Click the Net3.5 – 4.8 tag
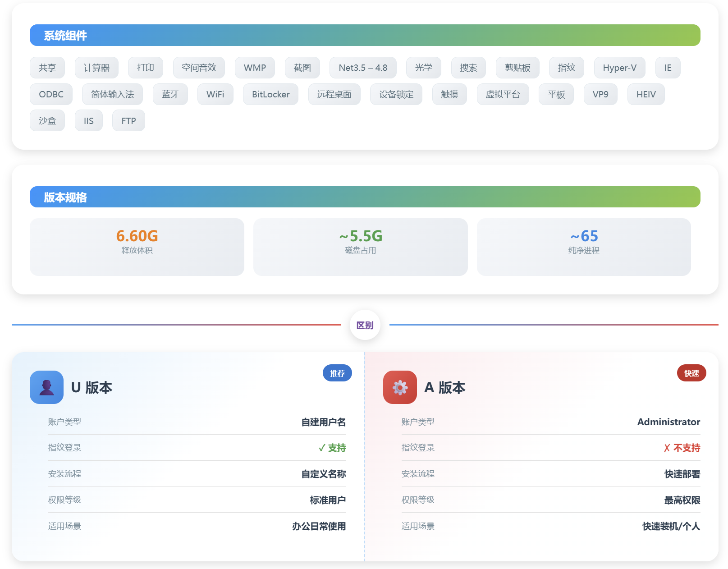Image resolution: width=728 pixels, height=569 pixels. point(363,68)
